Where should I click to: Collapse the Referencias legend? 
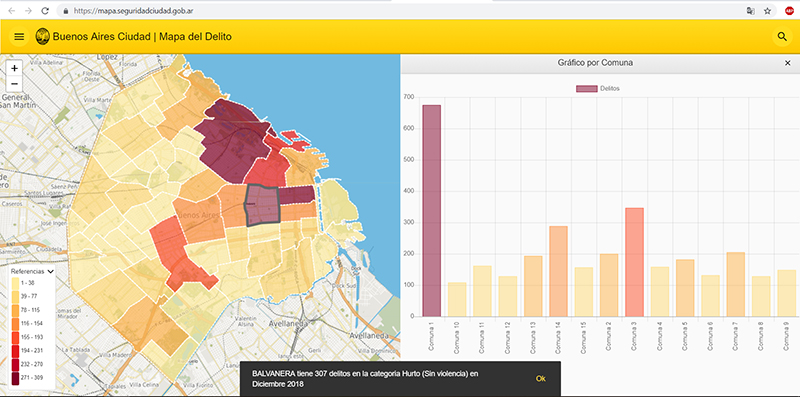51,271
